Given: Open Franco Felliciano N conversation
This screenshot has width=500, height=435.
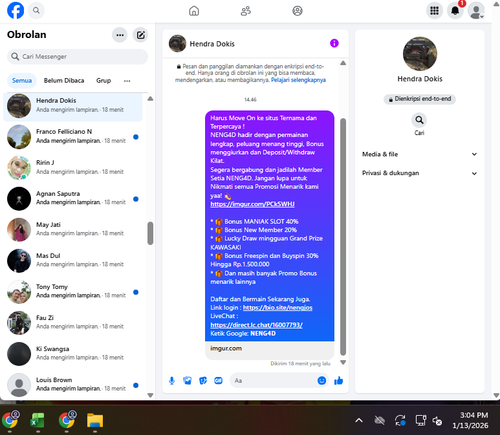Looking at the screenshot, I should [73, 136].
